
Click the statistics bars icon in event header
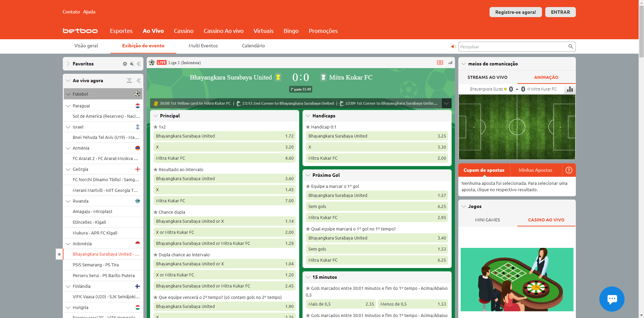click(450, 63)
